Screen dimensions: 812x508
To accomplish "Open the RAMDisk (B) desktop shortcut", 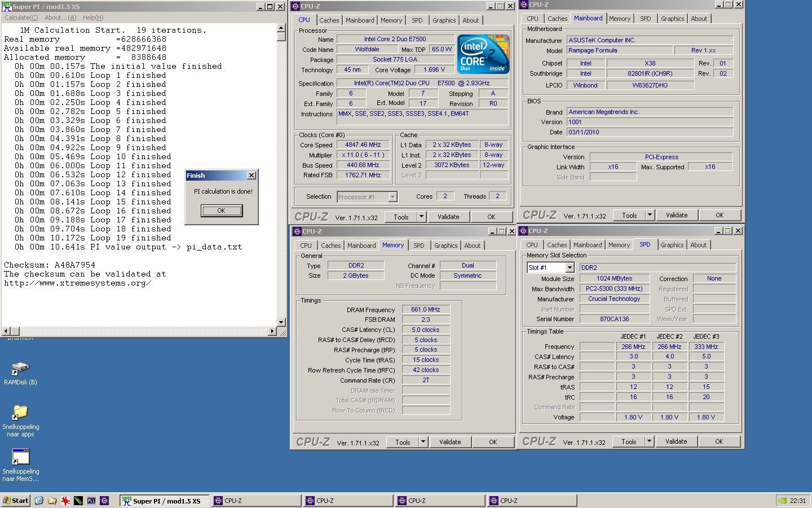I will (20, 374).
